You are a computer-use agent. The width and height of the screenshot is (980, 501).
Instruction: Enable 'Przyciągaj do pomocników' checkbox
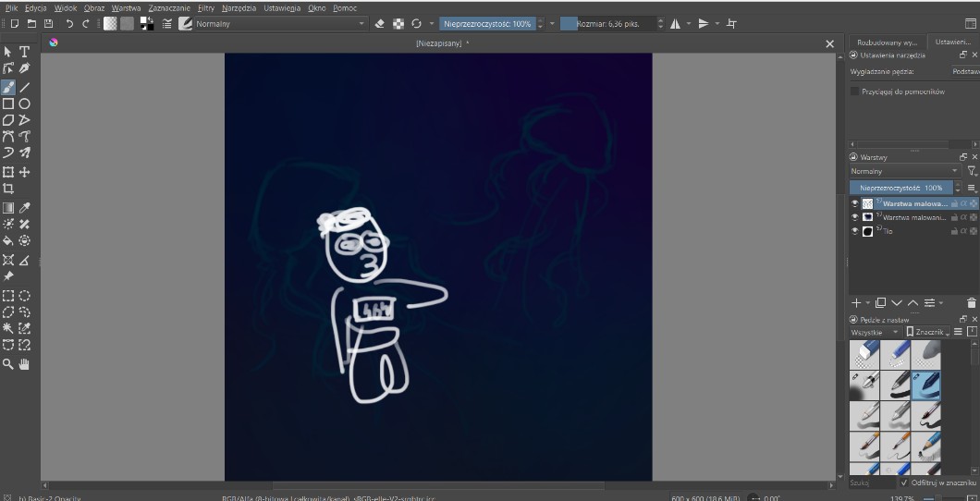(x=855, y=92)
